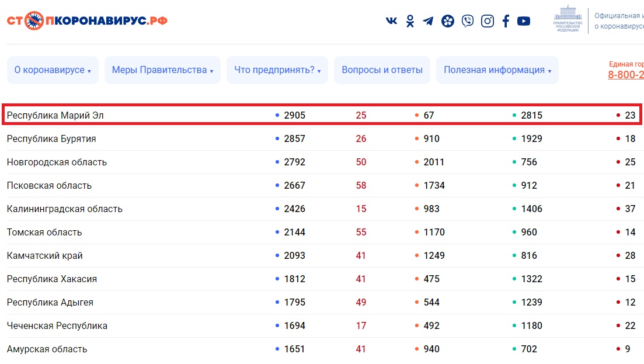Viewport: 644px width, 364px height.
Task: Go home via стопкоронавирус.рф logo
Action: pyautogui.click(x=87, y=20)
